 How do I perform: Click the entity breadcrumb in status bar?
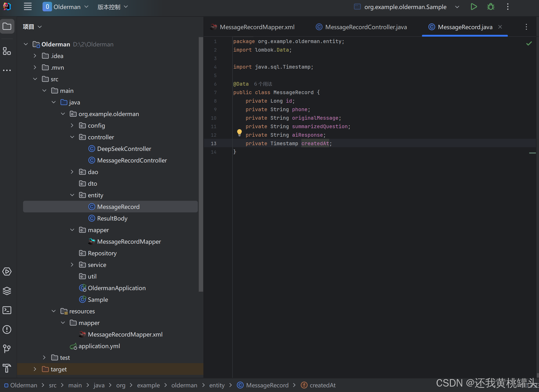click(217, 385)
